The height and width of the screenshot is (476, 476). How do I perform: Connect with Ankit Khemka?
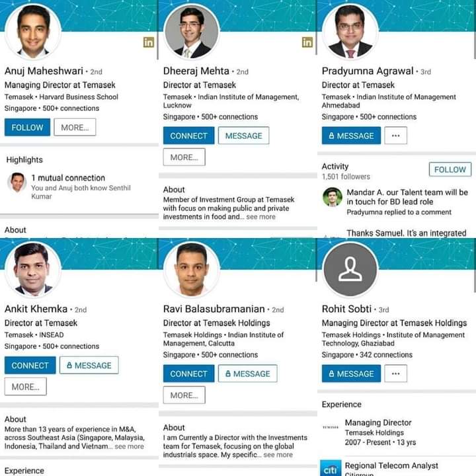tap(30, 365)
